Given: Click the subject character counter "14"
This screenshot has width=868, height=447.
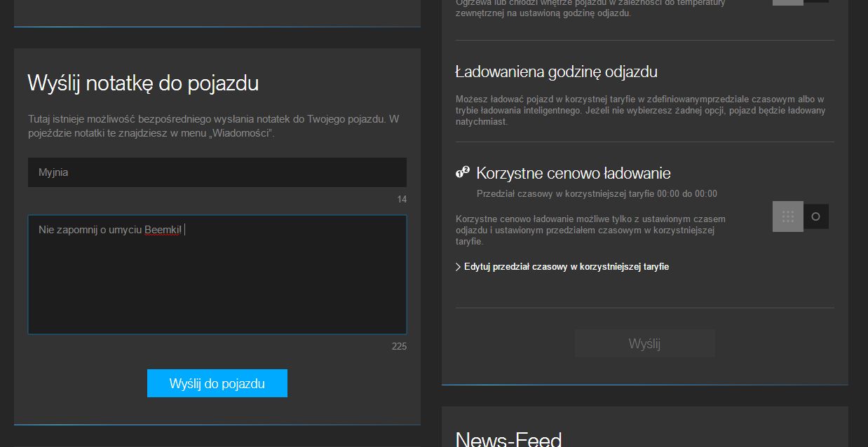Looking at the screenshot, I should 402,200.
